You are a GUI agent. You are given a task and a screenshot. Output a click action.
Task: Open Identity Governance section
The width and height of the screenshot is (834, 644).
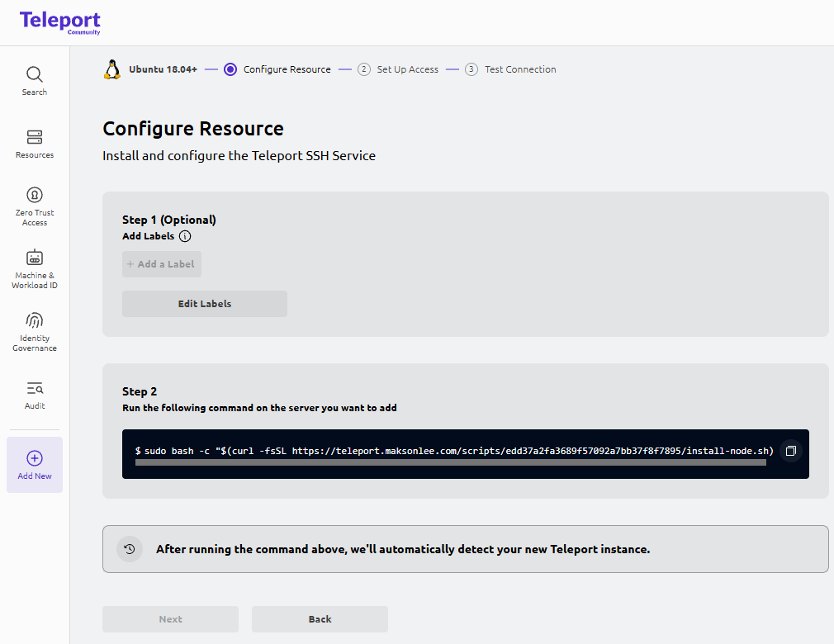point(35,332)
